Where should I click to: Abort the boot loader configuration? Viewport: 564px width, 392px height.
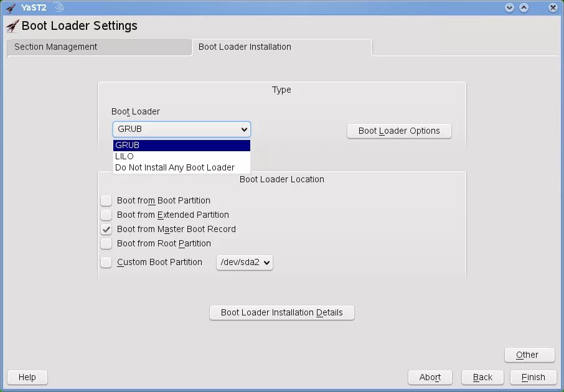430,377
